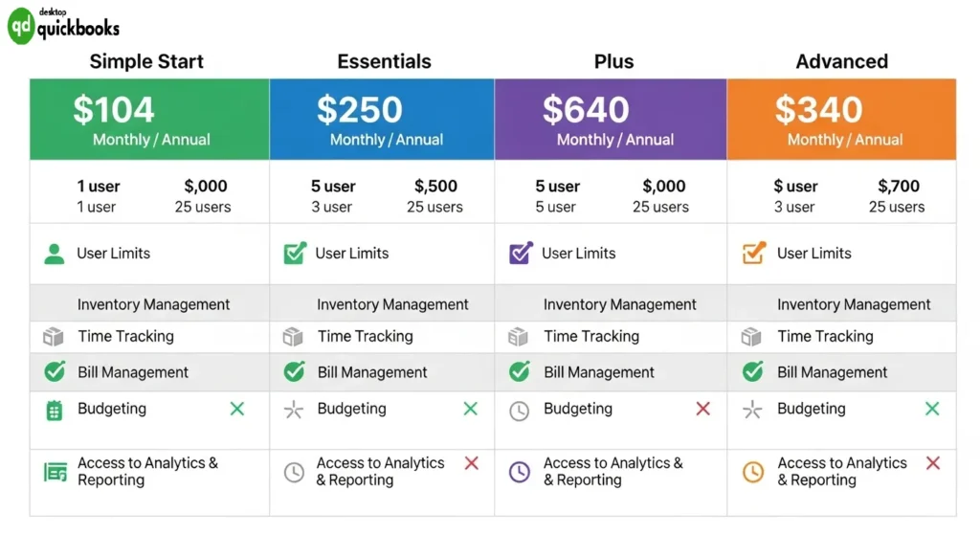This screenshot has height=535, width=980.
Task: Click the Analytics report icon in Simple Start
Action: coord(56,472)
